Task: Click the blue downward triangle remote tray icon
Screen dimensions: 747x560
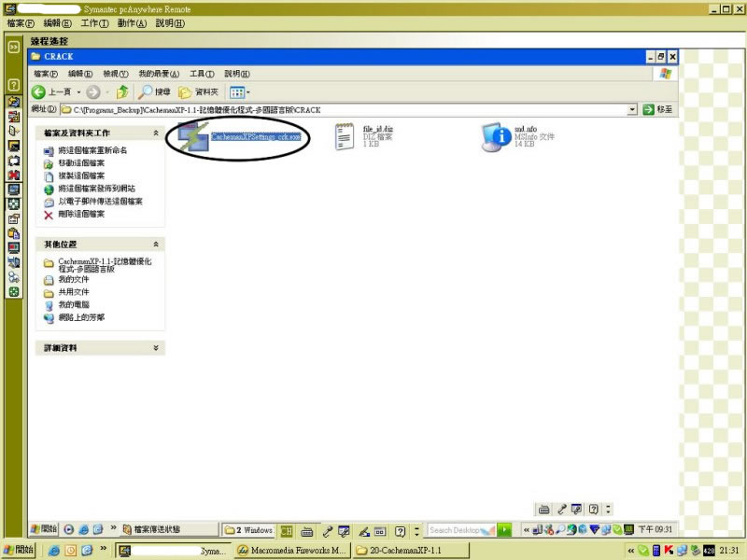Action: (x=594, y=529)
